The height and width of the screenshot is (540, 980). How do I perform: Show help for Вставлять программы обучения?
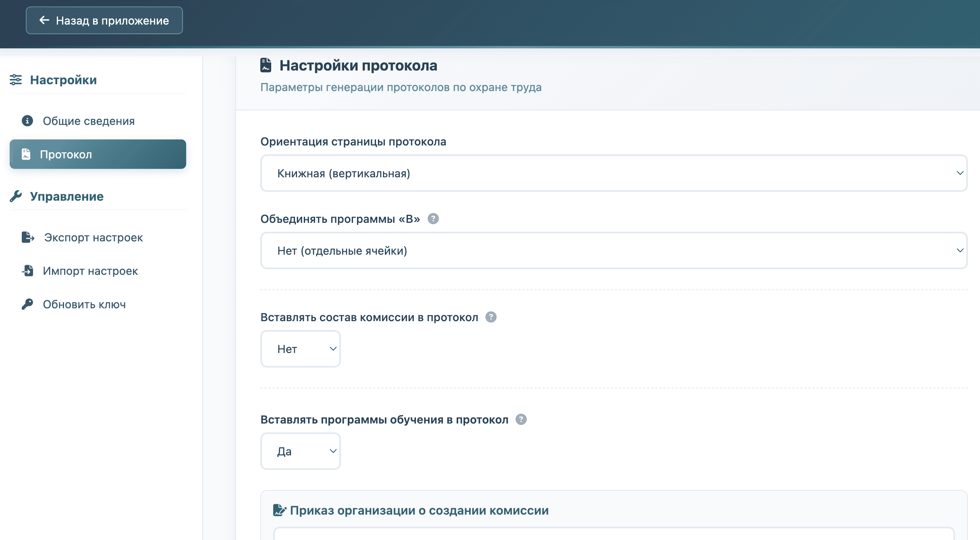521,420
